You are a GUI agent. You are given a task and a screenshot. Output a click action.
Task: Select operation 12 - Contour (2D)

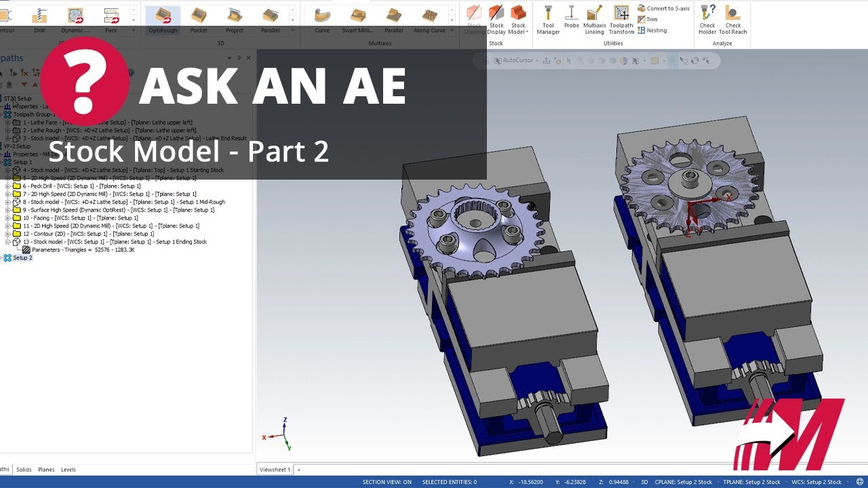tap(88, 234)
